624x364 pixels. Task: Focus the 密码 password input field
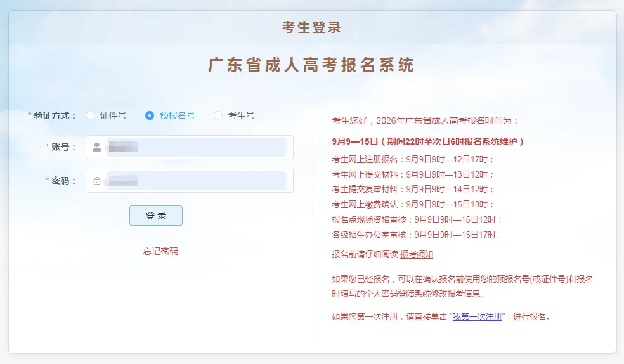(x=190, y=181)
